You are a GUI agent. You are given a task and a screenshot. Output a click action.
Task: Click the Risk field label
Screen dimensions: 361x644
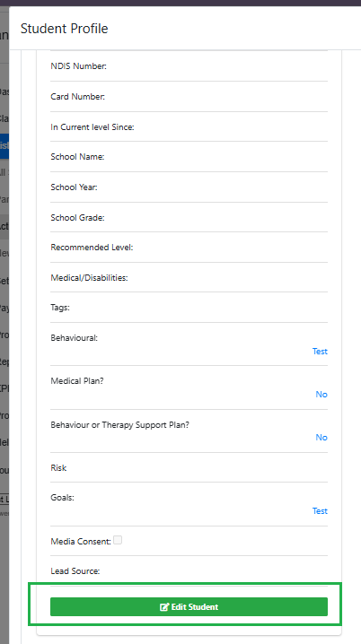click(58, 468)
